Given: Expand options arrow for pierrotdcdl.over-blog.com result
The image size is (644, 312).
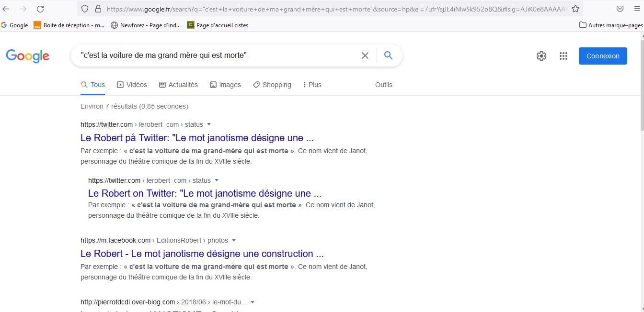Looking at the screenshot, I should (253, 302).
